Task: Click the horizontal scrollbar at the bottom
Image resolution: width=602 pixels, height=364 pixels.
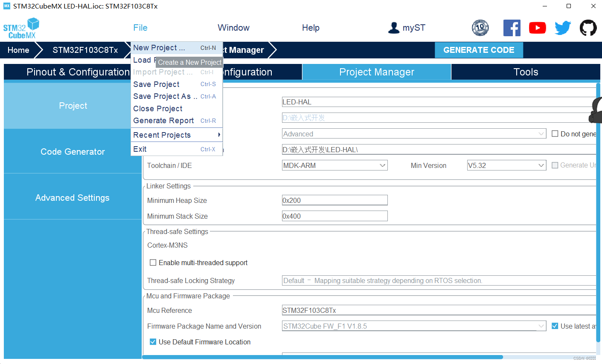Action: click(x=323, y=357)
